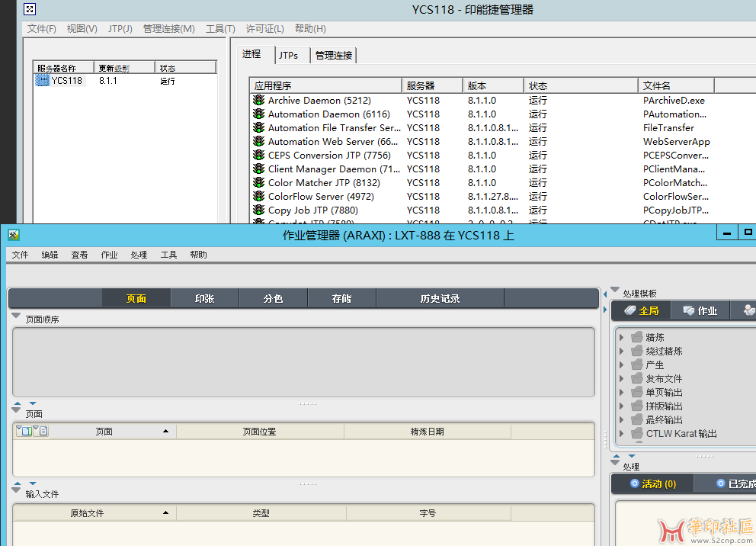The height and width of the screenshot is (546, 756).
Task: Expand the 拼版输出 template folder
Action: [x=621, y=406]
